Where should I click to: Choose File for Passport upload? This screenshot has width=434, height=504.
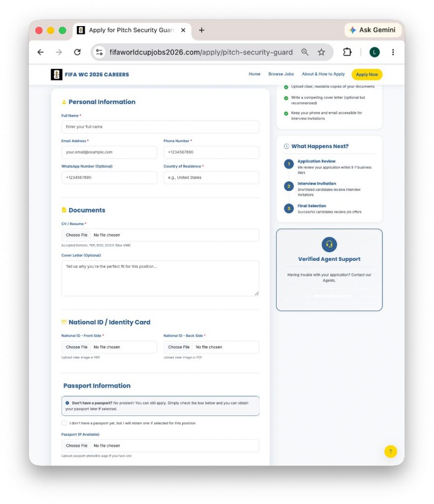tap(76, 446)
